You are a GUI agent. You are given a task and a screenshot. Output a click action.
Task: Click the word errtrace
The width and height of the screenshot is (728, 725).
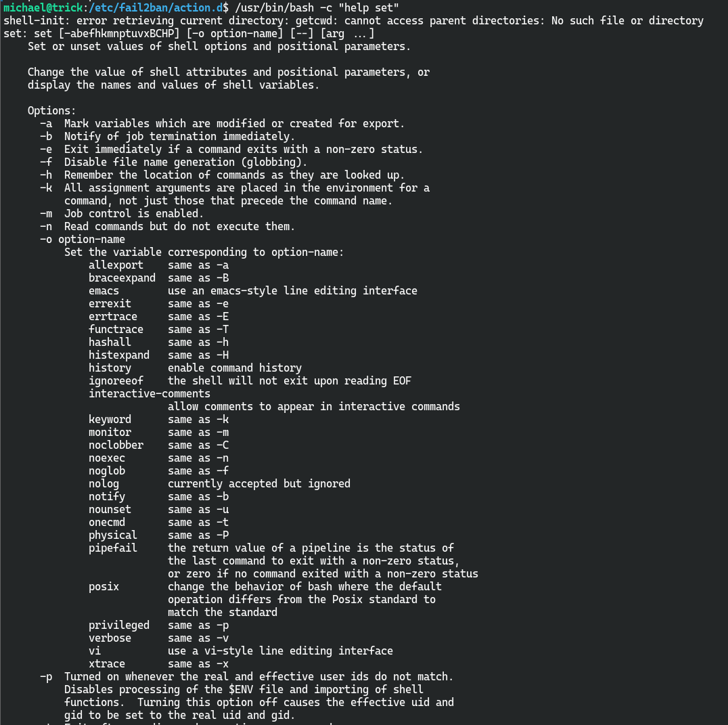point(113,316)
